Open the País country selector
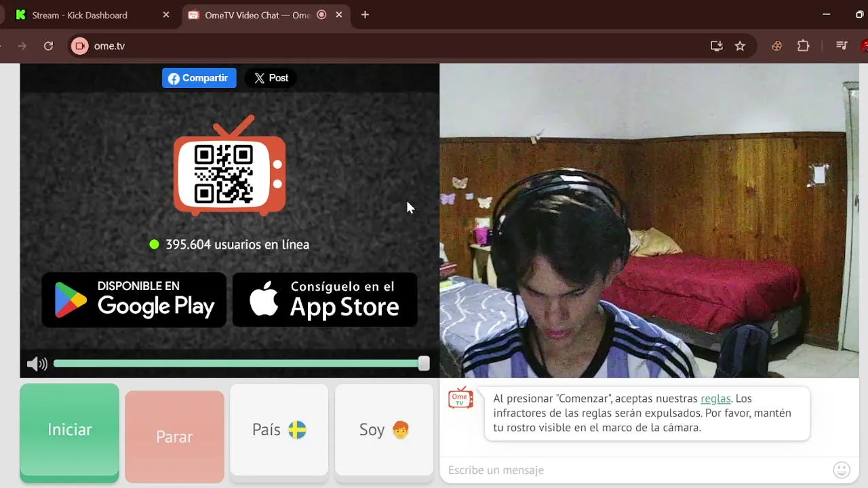The width and height of the screenshot is (868, 488). (x=279, y=430)
